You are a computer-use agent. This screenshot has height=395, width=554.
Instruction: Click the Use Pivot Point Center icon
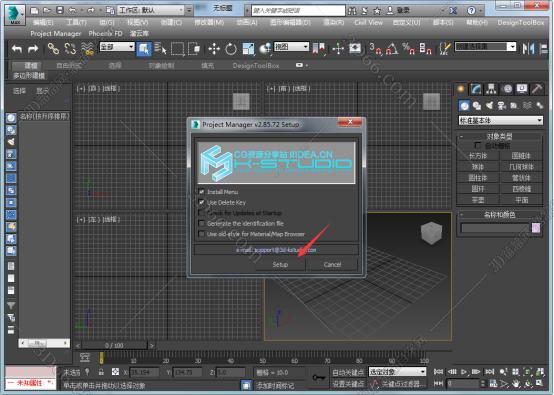[319, 48]
